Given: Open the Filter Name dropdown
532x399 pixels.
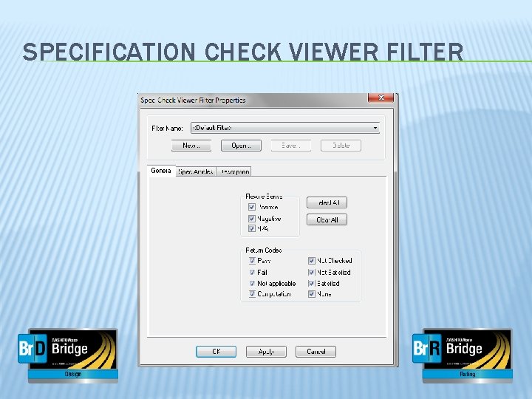Looking at the screenshot, I should [285, 128].
